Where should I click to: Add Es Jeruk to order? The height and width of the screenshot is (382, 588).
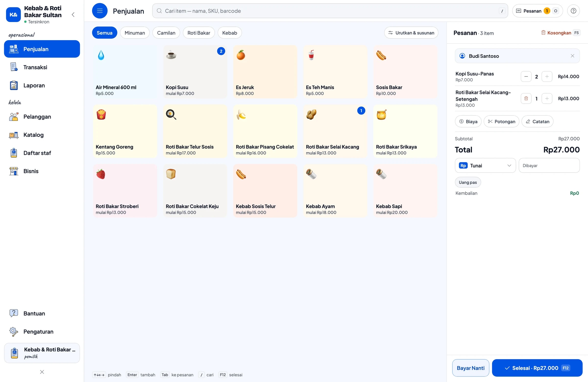click(x=265, y=72)
